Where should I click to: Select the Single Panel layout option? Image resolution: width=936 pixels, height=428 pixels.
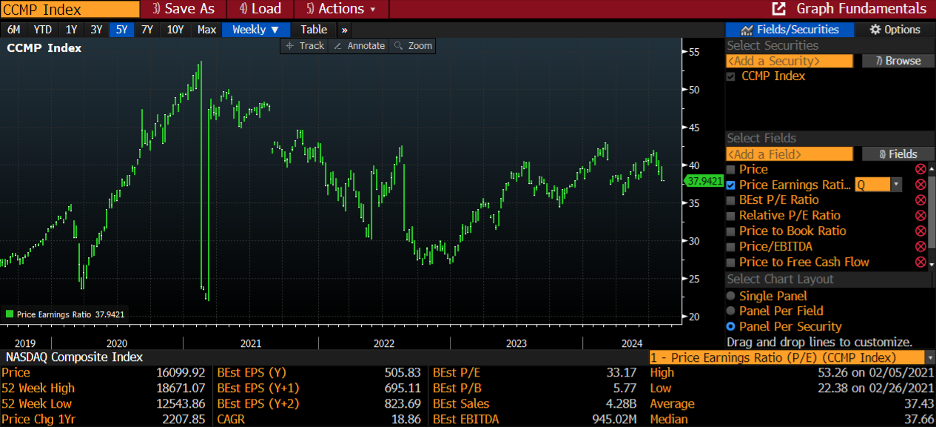[x=732, y=296]
